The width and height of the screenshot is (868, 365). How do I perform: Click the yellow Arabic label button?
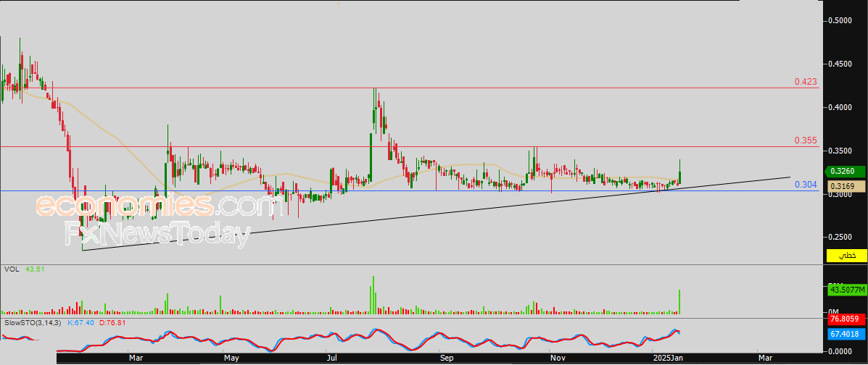point(846,256)
